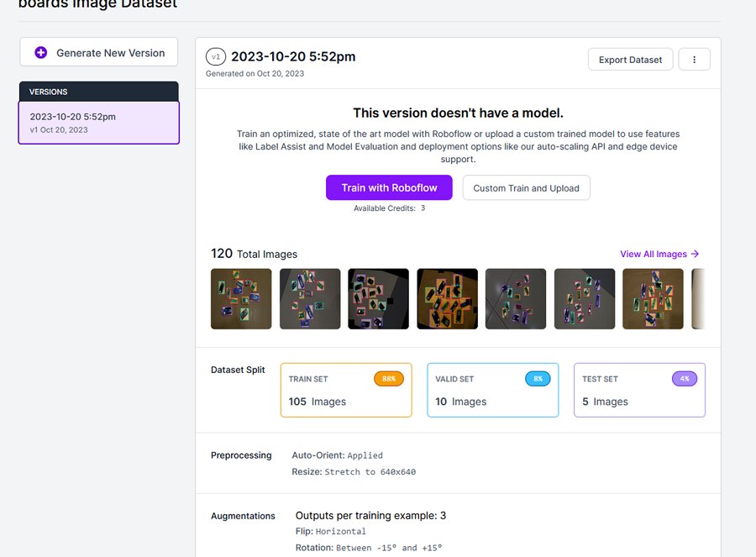Click Generate New Version
This screenshot has width=756, height=557.
[x=98, y=52]
